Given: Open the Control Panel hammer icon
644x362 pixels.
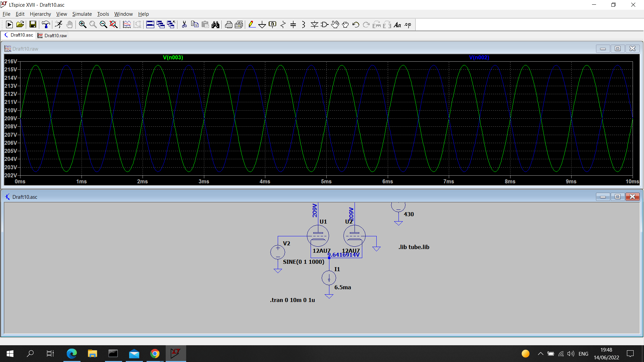Looking at the screenshot, I should point(46,24).
